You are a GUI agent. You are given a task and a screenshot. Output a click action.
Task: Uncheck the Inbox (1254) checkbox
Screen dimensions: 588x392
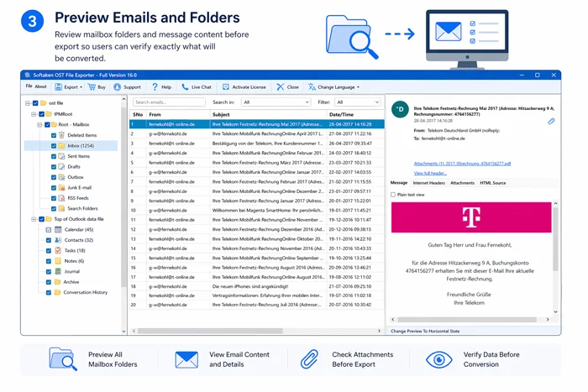tap(54, 146)
